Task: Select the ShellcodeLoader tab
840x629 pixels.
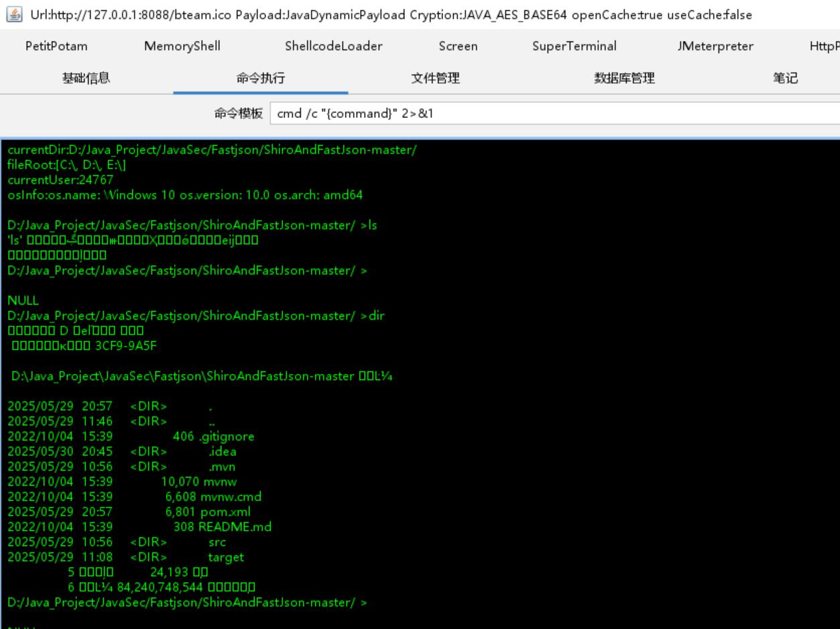Action: coord(333,46)
